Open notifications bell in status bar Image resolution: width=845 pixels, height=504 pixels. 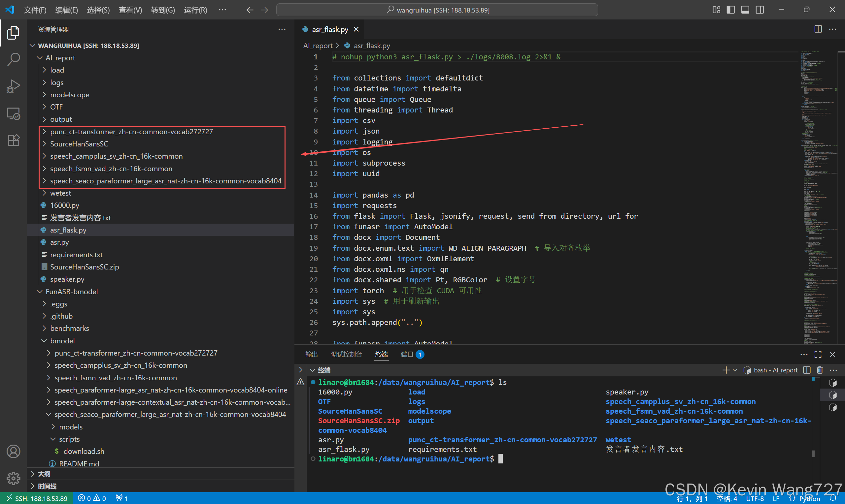[833, 498]
